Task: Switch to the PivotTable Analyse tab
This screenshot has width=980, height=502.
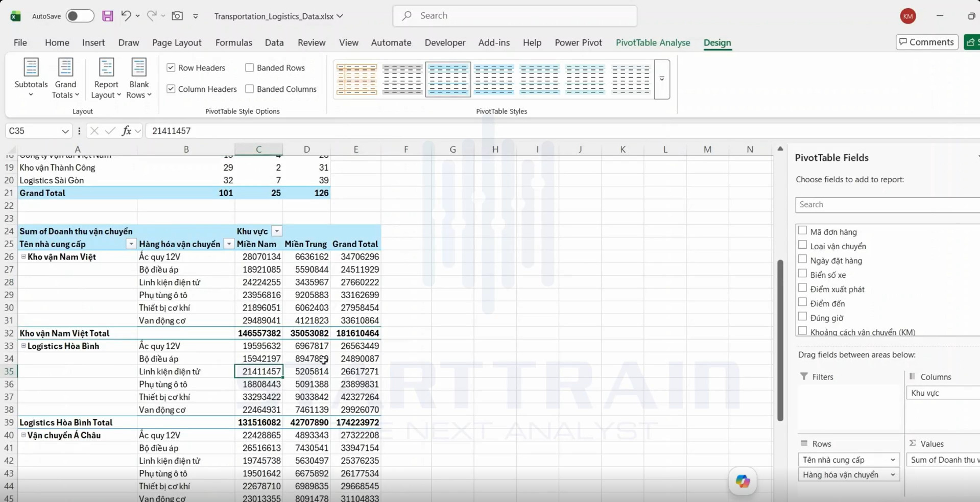Action: pos(653,42)
